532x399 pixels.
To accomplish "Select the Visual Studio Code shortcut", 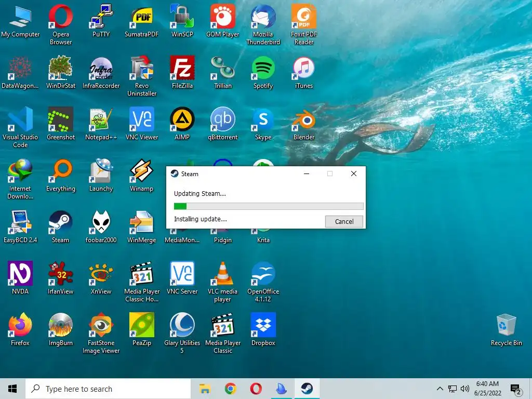I will pyautogui.click(x=20, y=128).
